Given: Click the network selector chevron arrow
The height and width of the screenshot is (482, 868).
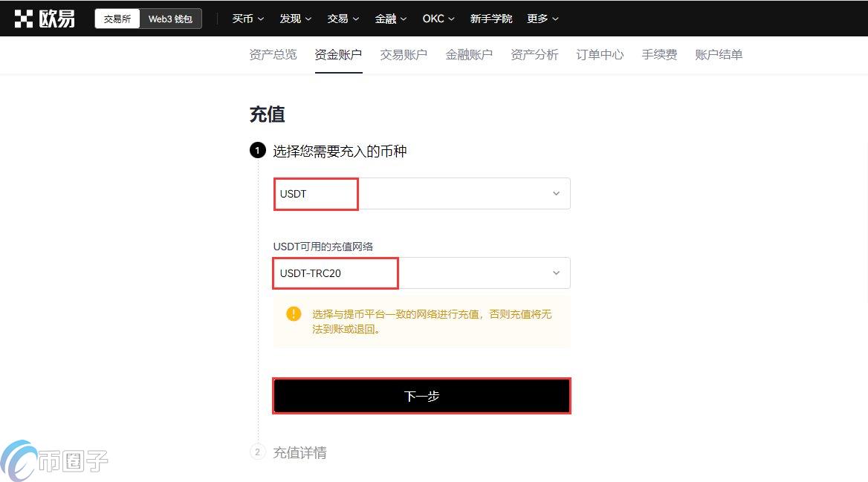Looking at the screenshot, I should point(557,273).
